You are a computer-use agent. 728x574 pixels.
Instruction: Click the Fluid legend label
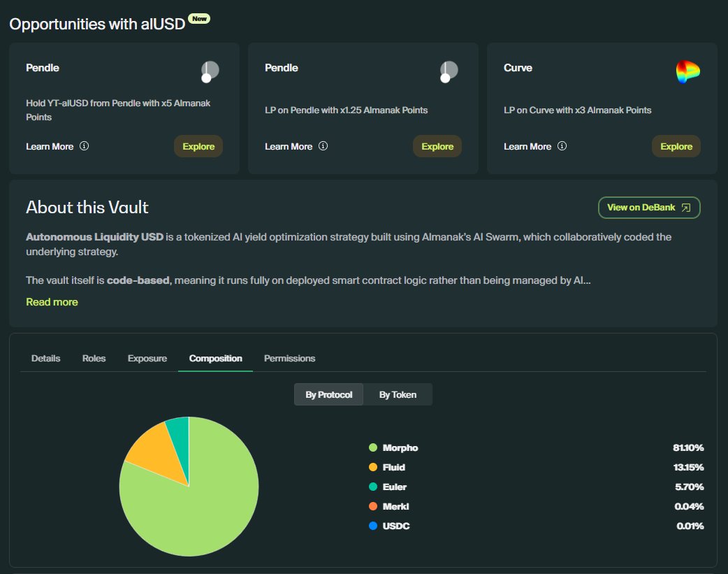[394, 467]
